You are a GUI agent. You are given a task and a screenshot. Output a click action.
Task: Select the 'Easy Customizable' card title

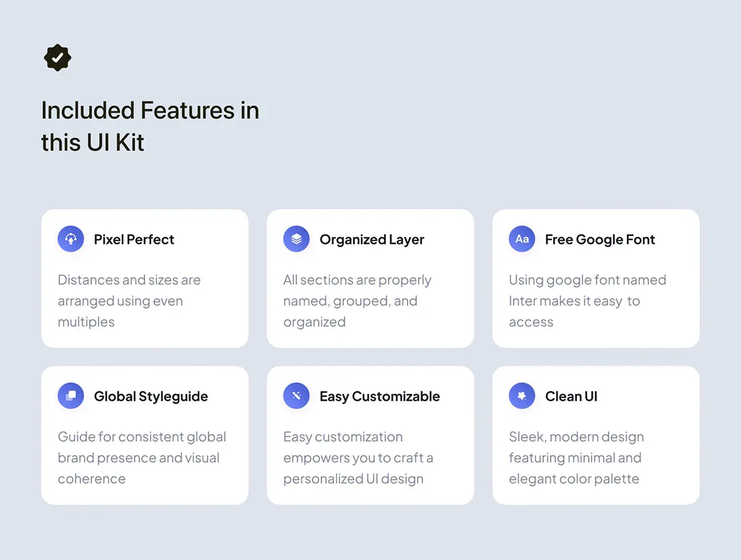(x=380, y=396)
